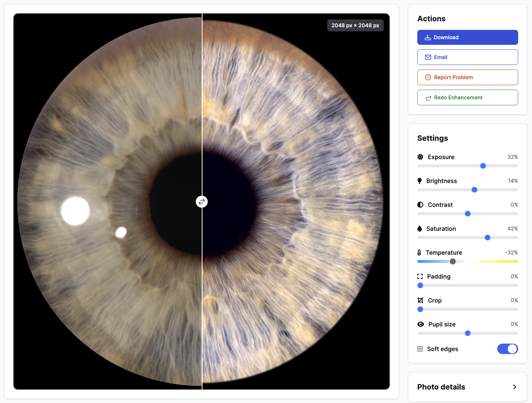Click the enhanced iris image right half

293,202
